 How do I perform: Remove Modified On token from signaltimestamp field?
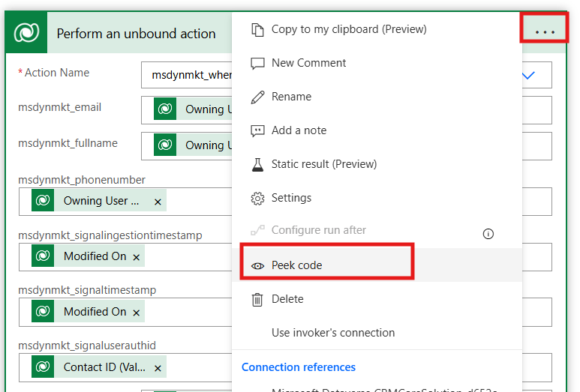[x=136, y=313]
